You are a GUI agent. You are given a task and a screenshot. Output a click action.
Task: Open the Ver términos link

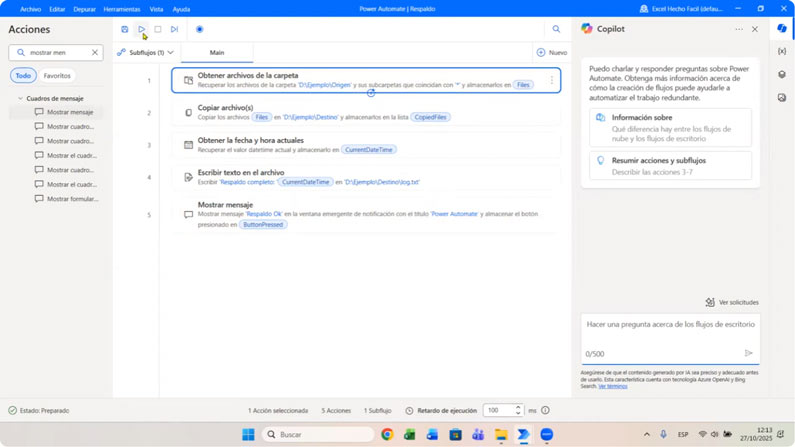pos(612,386)
